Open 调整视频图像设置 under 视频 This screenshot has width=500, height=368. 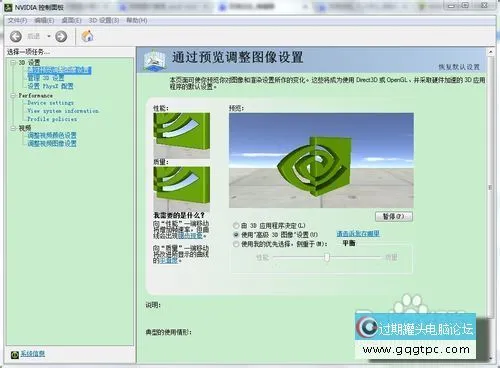click(52, 144)
